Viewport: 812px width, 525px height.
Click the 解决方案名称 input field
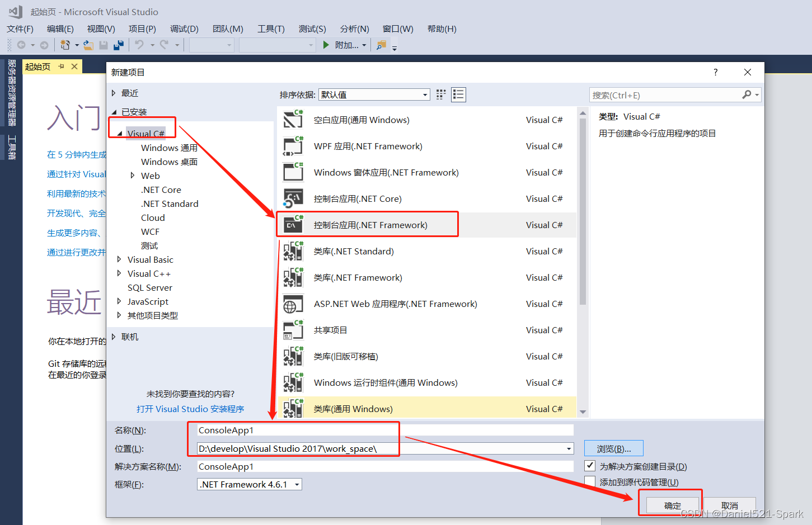[386, 466]
